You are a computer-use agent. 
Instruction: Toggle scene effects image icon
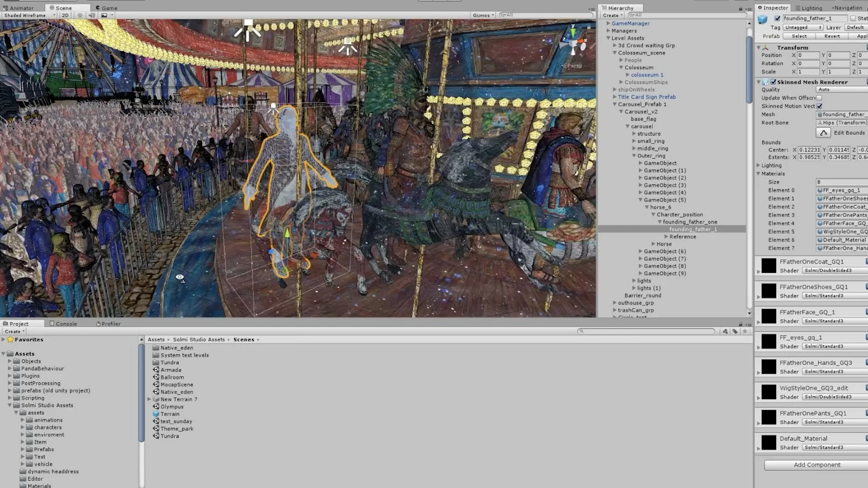click(104, 15)
